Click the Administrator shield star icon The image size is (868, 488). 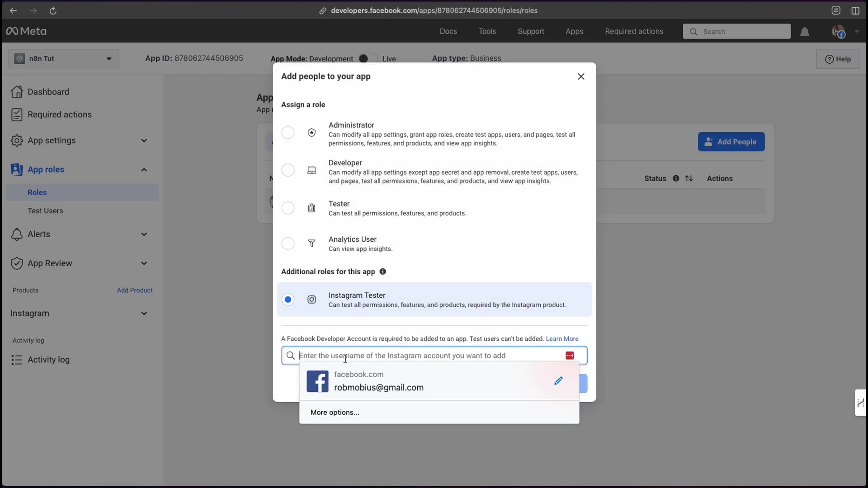(311, 132)
